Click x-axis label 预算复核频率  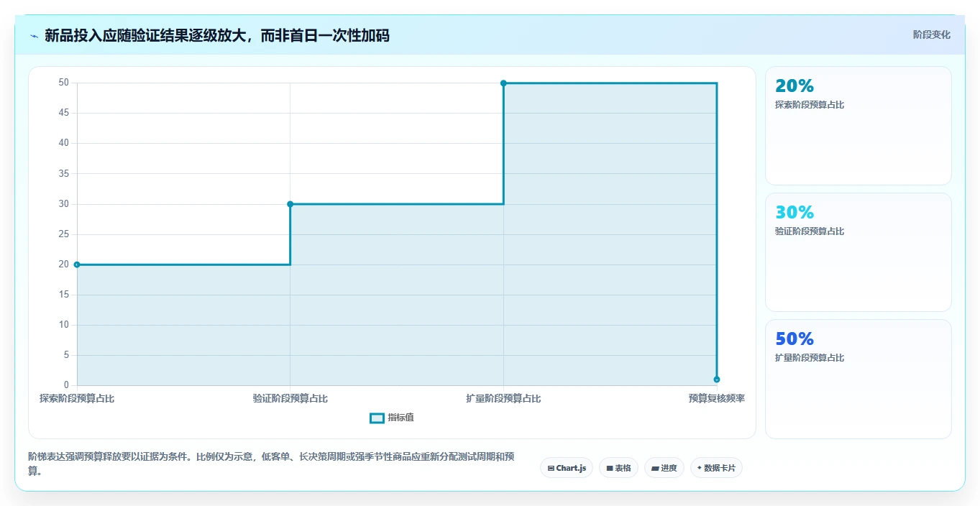tap(717, 398)
